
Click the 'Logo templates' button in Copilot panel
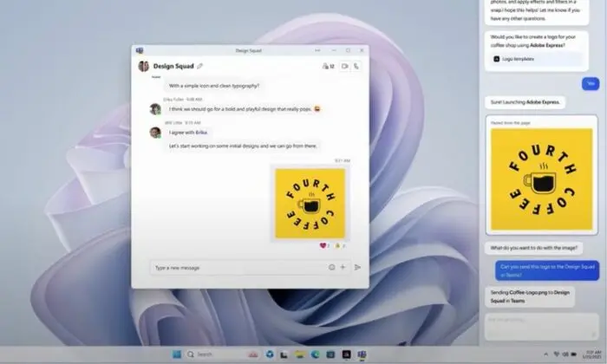537,59
